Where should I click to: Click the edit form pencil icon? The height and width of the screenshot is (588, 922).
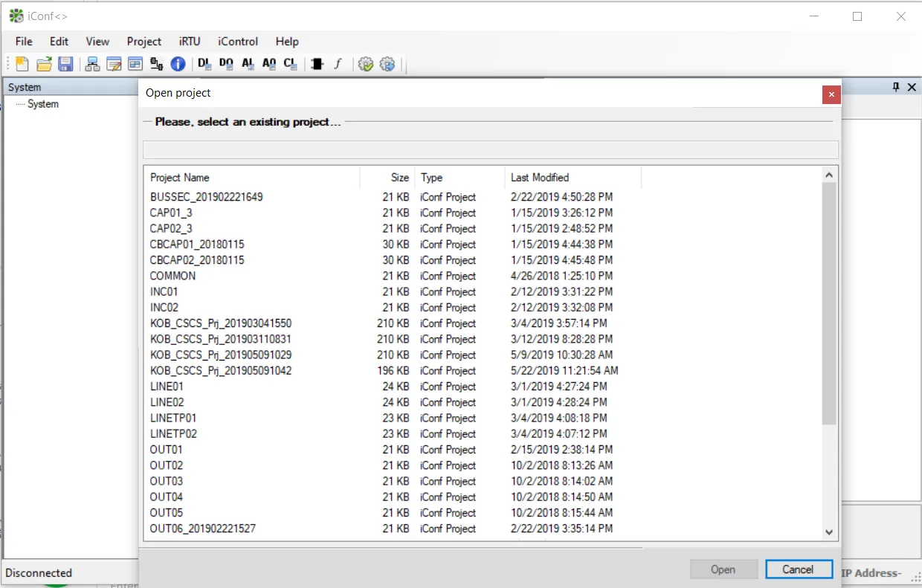pyautogui.click(x=114, y=64)
